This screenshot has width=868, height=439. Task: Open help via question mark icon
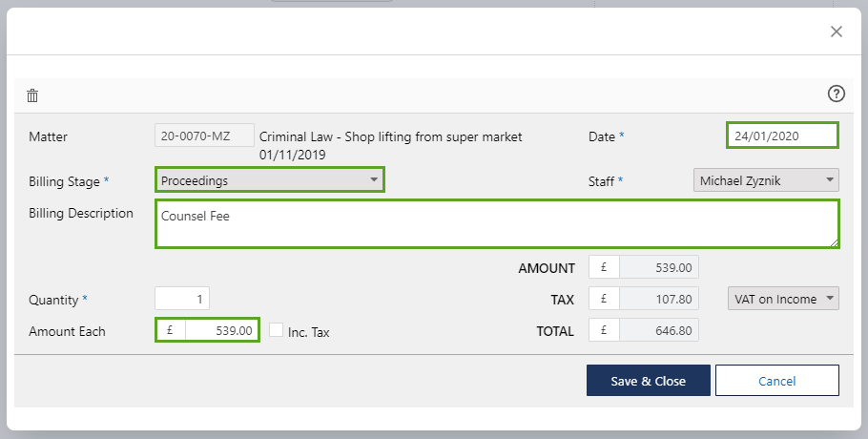[837, 94]
